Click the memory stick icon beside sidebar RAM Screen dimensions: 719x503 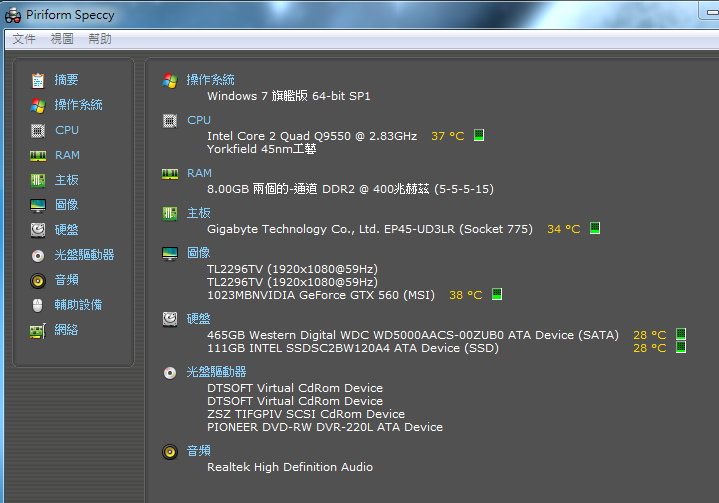pyautogui.click(x=38, y=156)
